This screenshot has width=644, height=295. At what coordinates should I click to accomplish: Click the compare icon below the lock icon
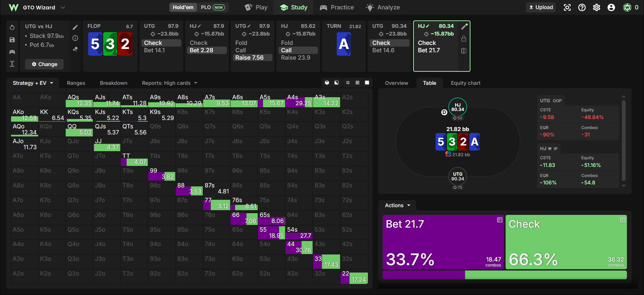464,51
